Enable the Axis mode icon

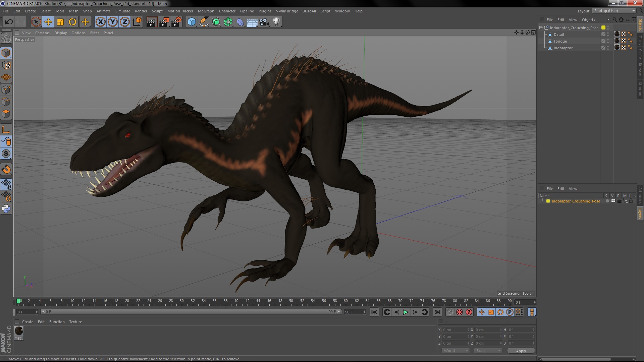point(6,129)
